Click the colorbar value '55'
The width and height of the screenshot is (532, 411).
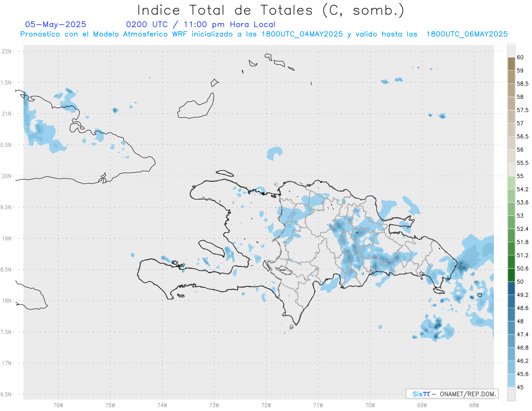coord(520,176)
